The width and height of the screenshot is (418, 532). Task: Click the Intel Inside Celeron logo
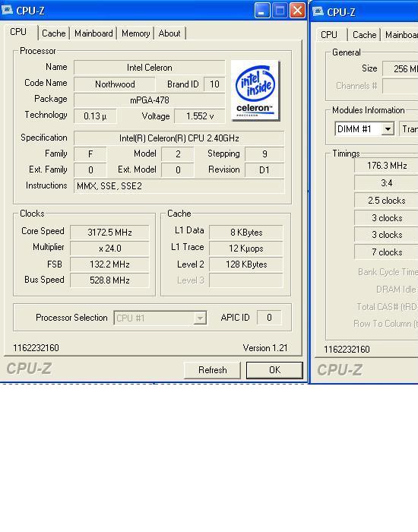click(x=255, y=90)
